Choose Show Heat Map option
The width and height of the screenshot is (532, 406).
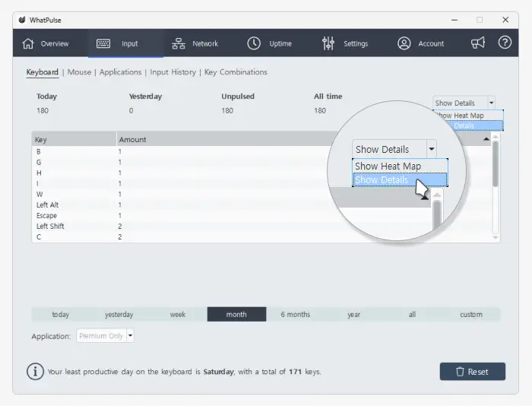[x=468, y=116]
